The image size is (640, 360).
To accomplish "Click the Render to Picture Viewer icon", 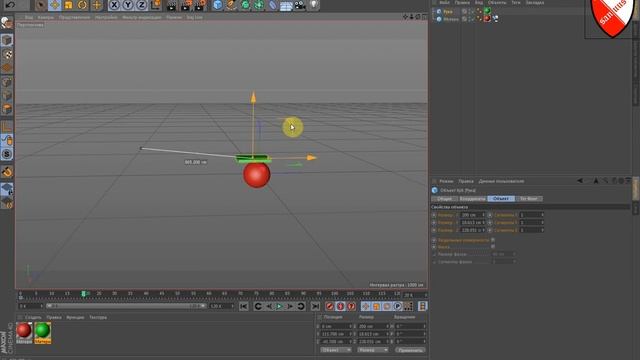I will click(x=186, y=5).
